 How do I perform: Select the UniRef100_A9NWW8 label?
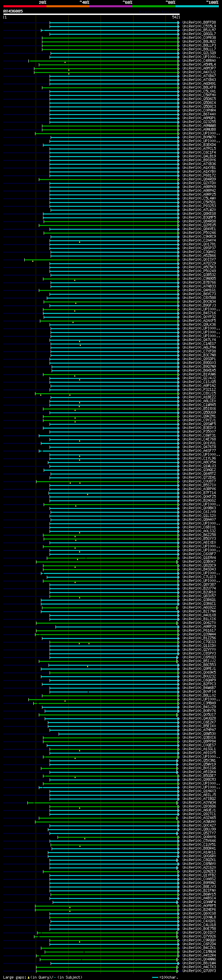[199, 125]
